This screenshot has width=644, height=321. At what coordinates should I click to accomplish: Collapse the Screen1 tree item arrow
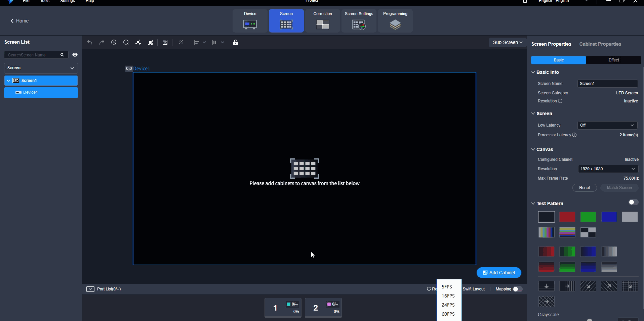[8, 81]
